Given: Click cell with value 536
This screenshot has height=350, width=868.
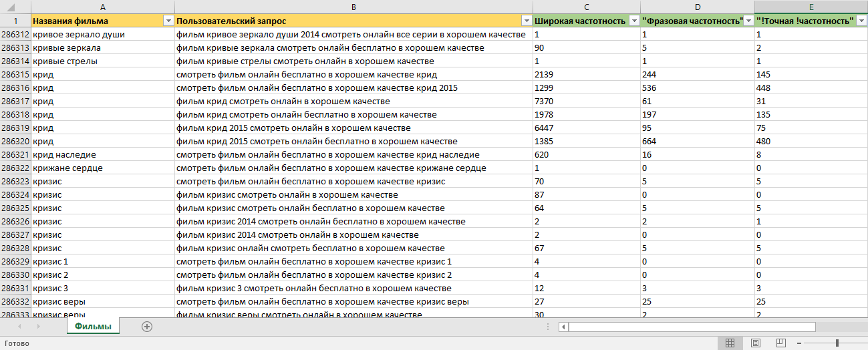Looking at the screenshot, I should [x=697, y=88].
